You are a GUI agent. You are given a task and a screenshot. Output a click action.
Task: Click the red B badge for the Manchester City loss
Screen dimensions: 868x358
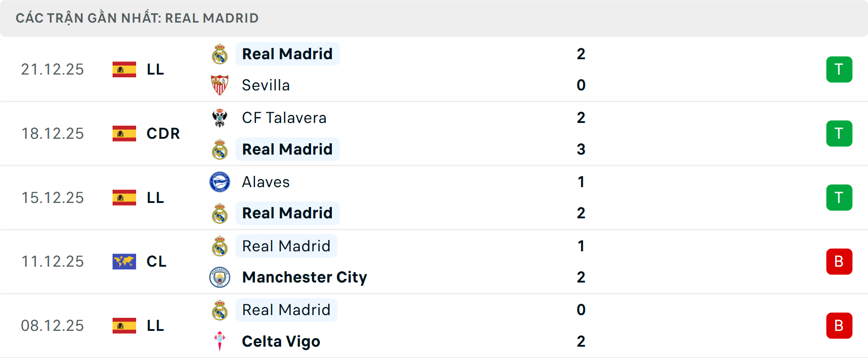click(x=839, y=261)
